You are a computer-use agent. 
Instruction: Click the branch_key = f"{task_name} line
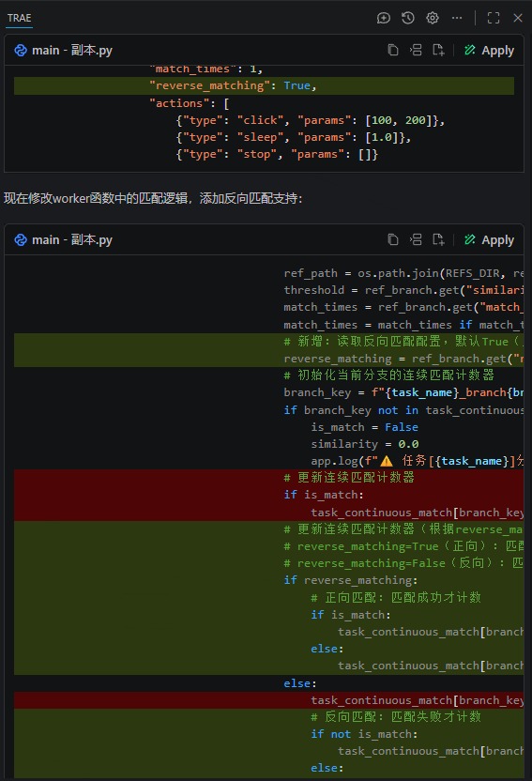403,392
